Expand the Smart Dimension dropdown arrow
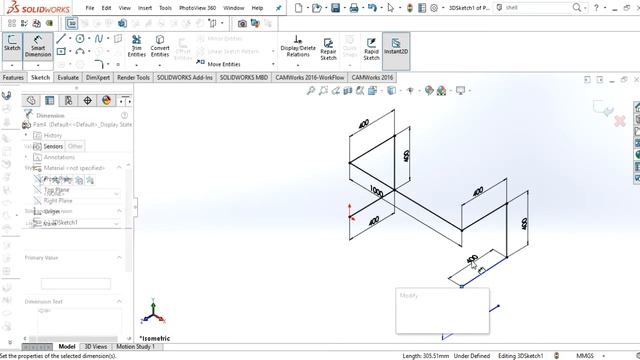Screen dimensions: 640x360 (x=38, y=65)
